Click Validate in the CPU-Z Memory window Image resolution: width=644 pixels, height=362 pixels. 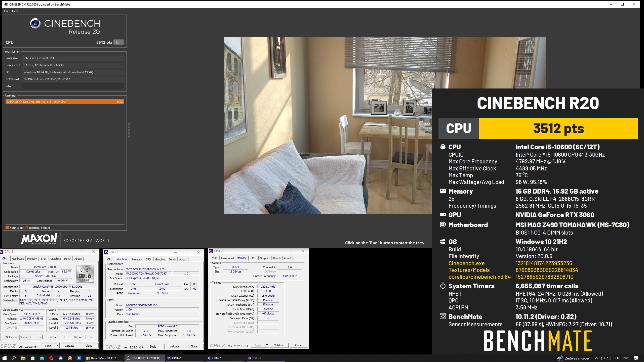tap(279, 345)
